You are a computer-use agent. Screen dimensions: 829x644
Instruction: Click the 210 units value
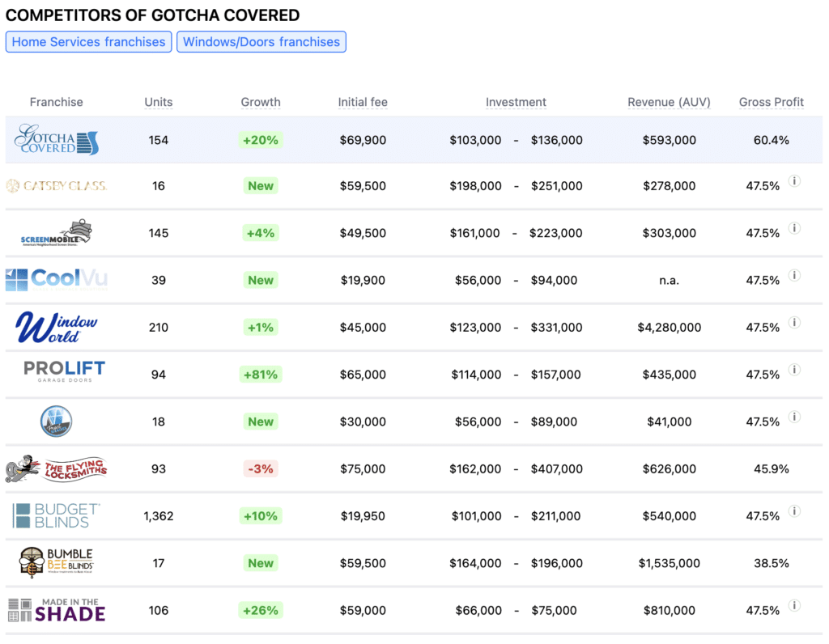point(159,328)
